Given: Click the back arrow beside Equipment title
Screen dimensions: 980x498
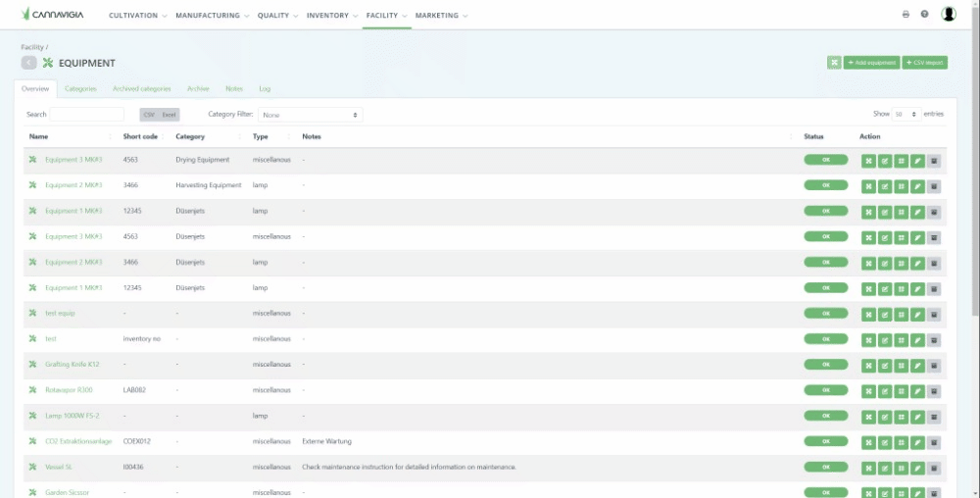Looking at the screenshot, I should point(29,63).
